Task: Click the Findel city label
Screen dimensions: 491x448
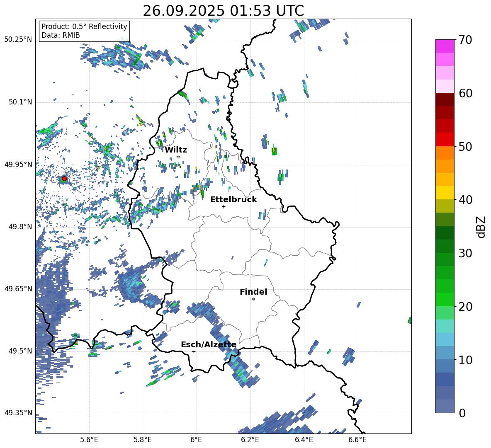Action: (253, 292)
